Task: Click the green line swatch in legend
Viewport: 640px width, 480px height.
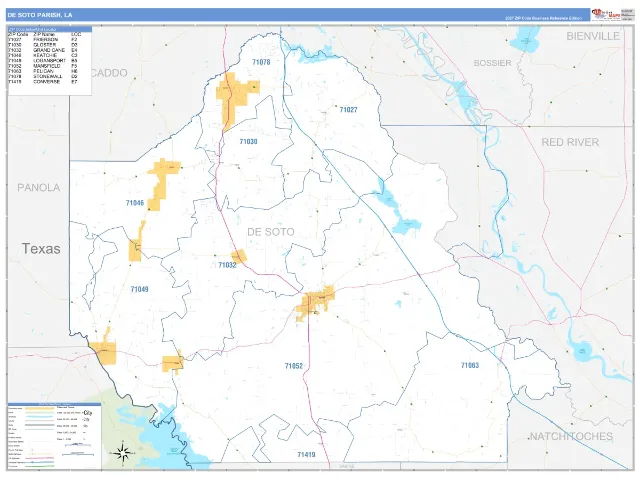Action: tap(40, 466)
